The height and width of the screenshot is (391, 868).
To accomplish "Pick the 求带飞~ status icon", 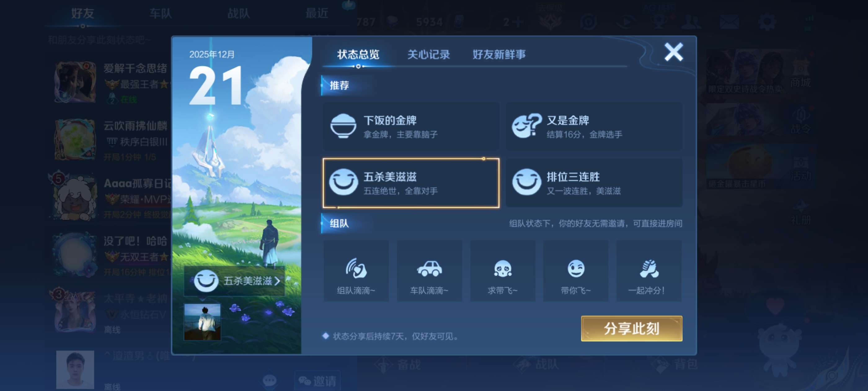I will coord(503,271).
